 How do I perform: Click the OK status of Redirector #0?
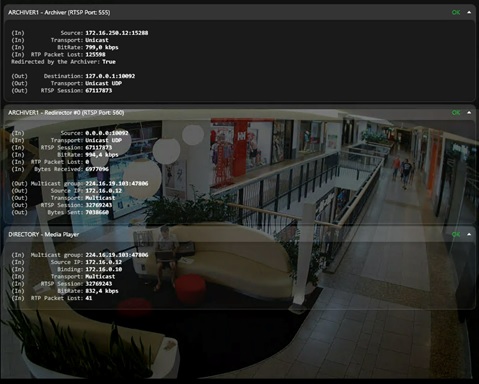click(456, 113)
